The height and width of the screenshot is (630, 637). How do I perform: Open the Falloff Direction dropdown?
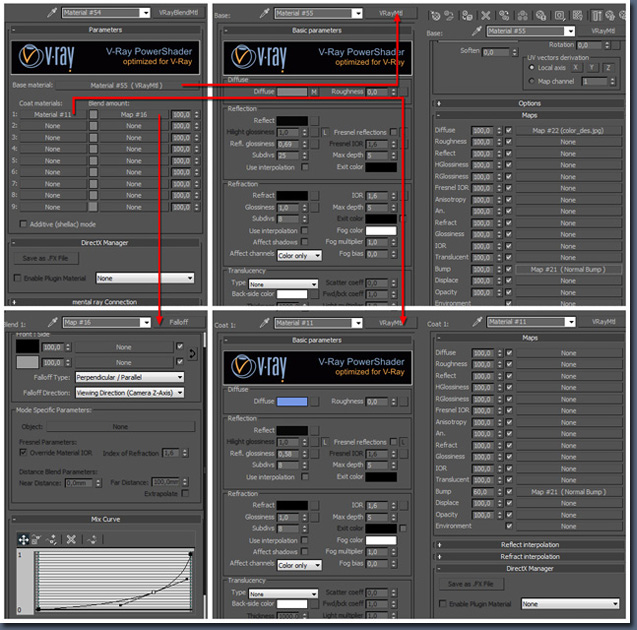(130, 392)
